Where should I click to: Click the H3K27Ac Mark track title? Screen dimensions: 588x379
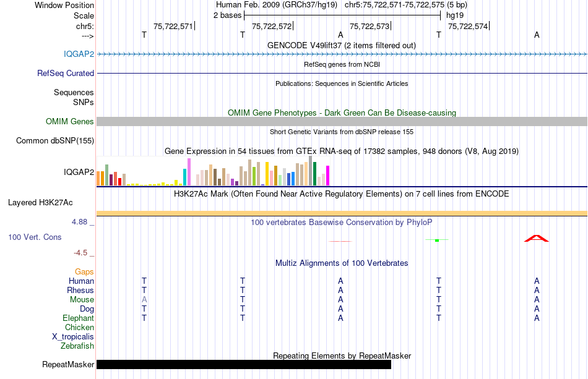(x=342, y=194)
